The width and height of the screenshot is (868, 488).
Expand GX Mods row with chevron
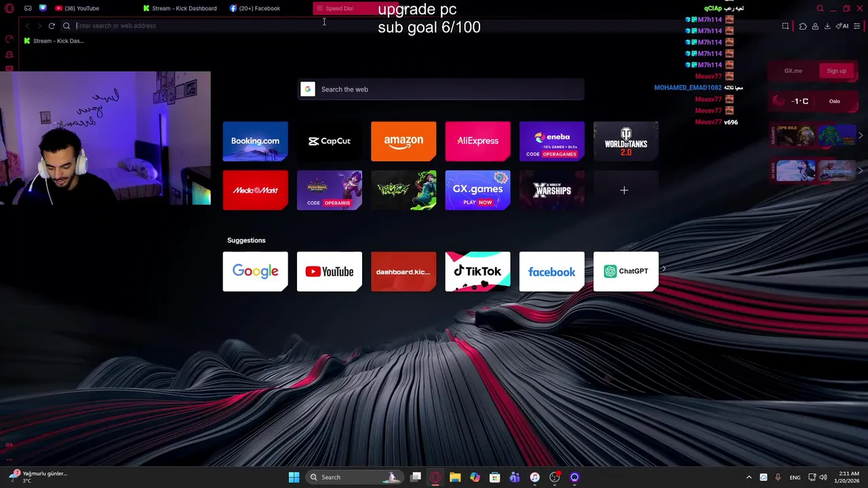[x=861, y=171]
